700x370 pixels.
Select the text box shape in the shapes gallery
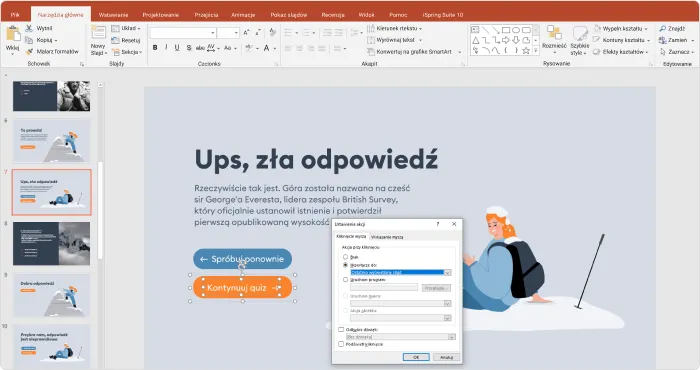(x=475, y=30)
